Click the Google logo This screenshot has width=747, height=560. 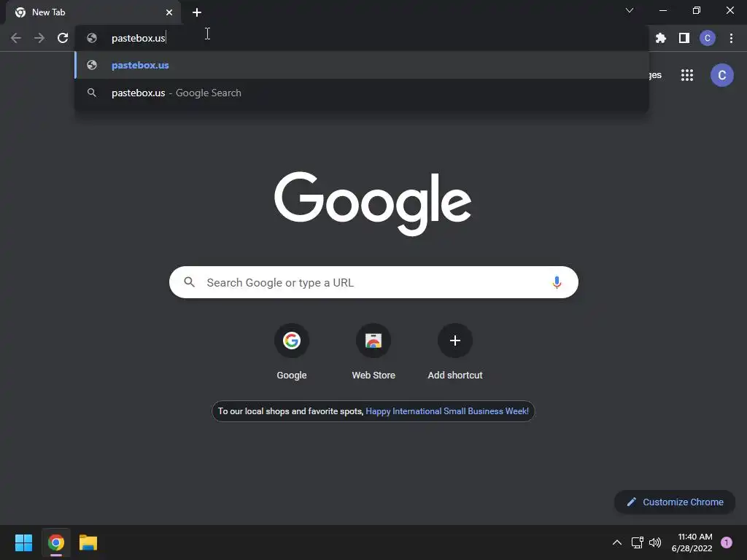pos(373,204)
